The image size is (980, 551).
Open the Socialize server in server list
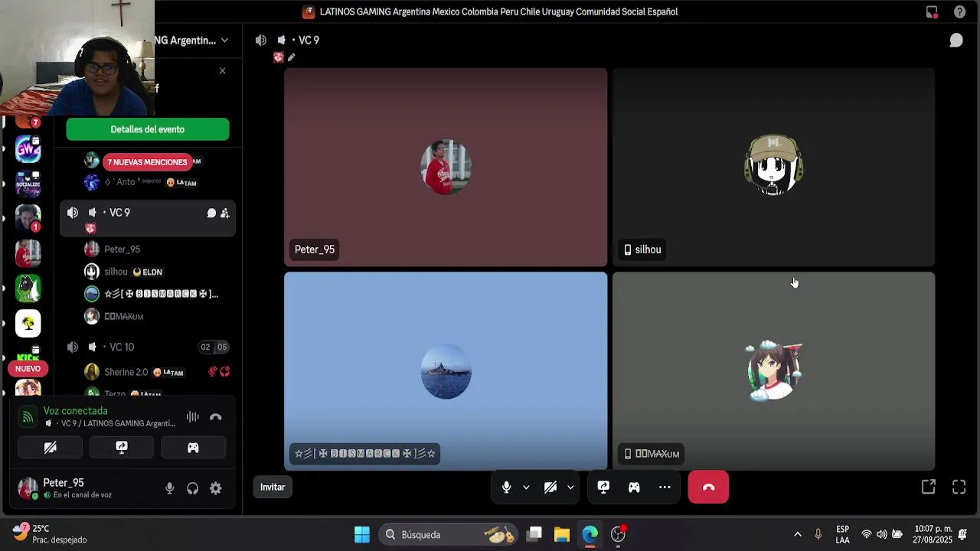click(28, 183)
